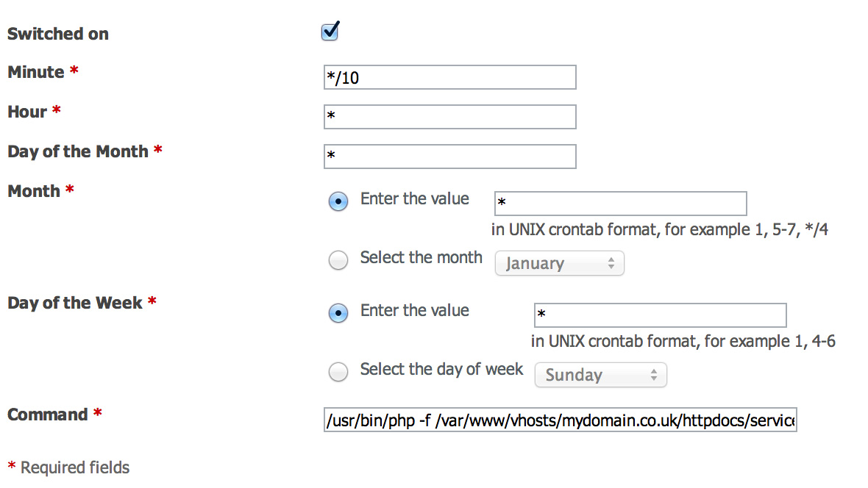This screenshot has width=868, height=488.
Task: Choose the Select the month radio button
Action: 338,259
